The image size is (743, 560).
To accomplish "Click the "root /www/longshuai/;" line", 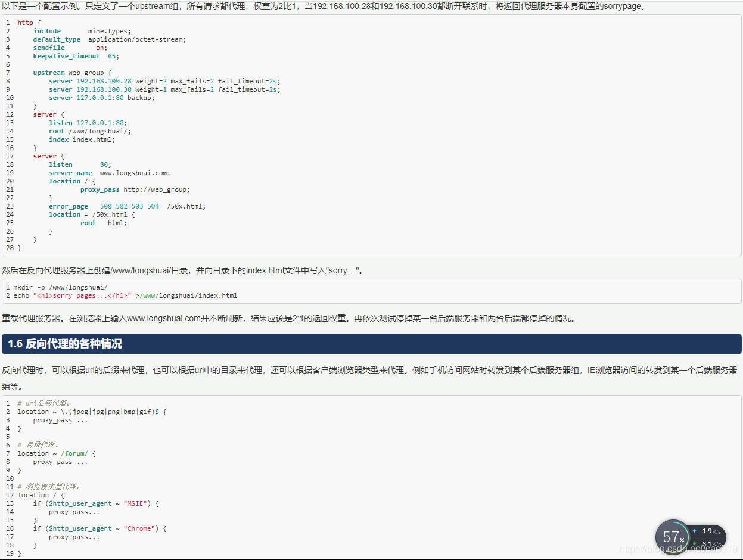I will coord(90,131).
